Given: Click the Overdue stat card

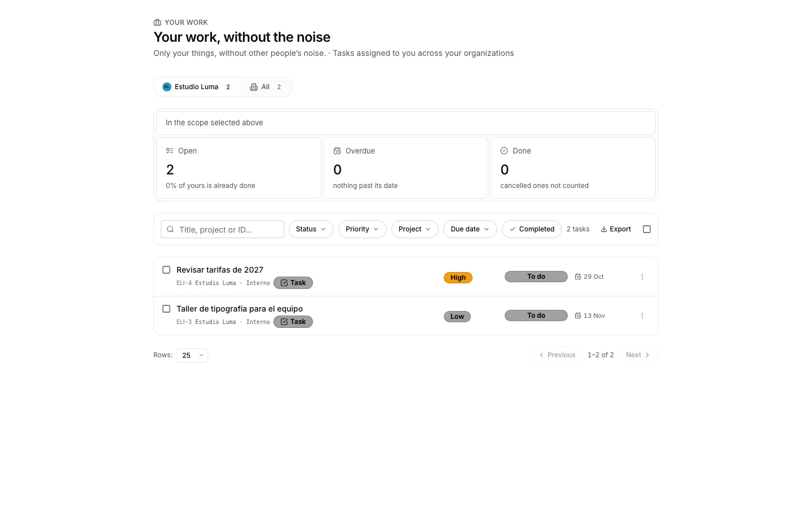Looking at the screenshot, I should [406, 168].
